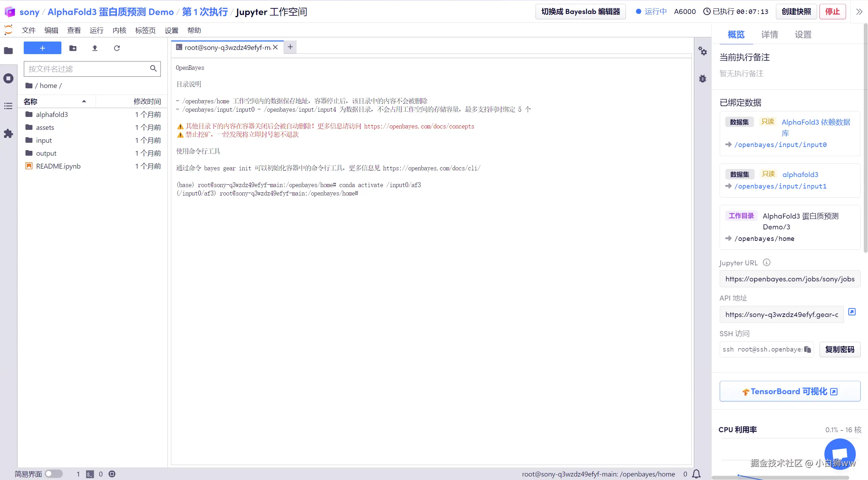868x480 pixels.
Task: Open the running terminals and kernels sidebar
Action: [8, 78]
